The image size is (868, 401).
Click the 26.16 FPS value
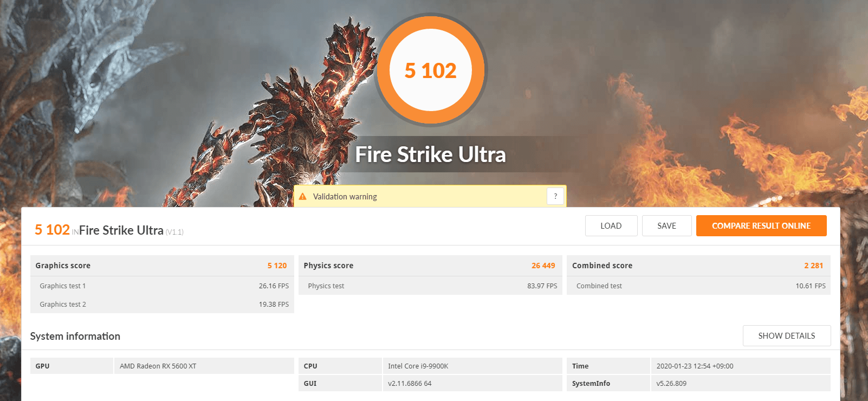(274, 286)
